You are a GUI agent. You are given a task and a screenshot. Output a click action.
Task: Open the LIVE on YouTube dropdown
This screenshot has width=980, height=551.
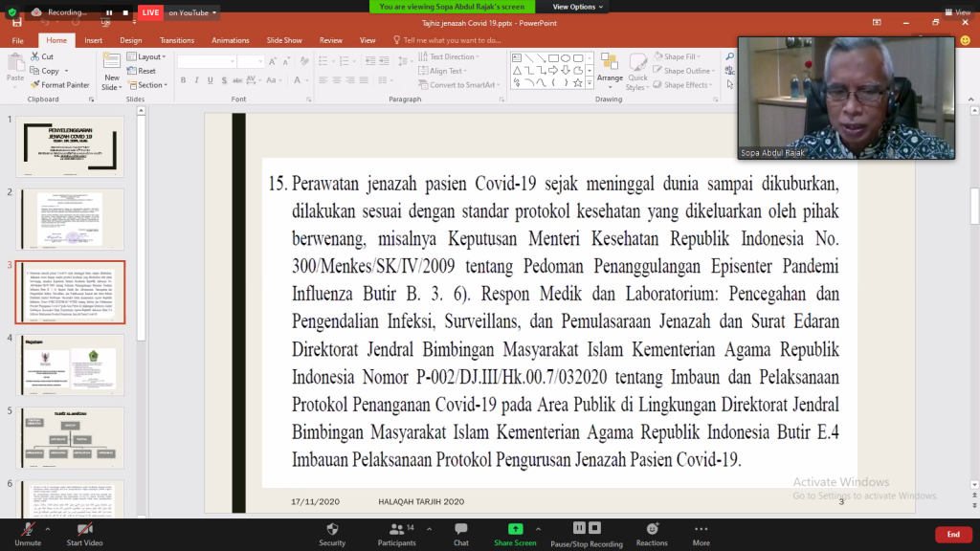tap(191, 12)
